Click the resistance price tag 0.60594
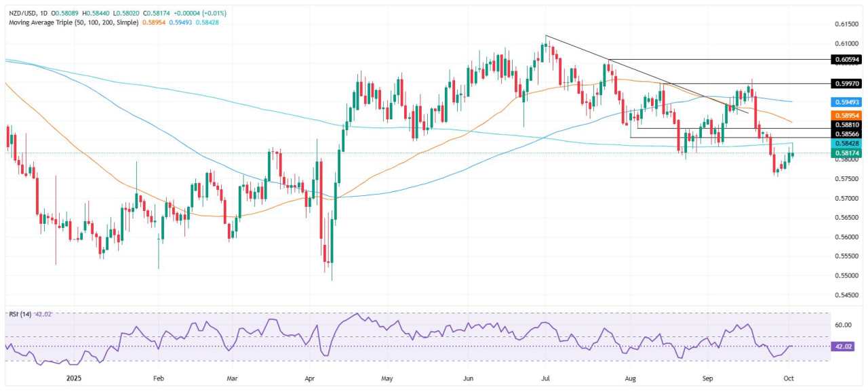Viewport: 868px width, 392px height. tap(845, 60)
